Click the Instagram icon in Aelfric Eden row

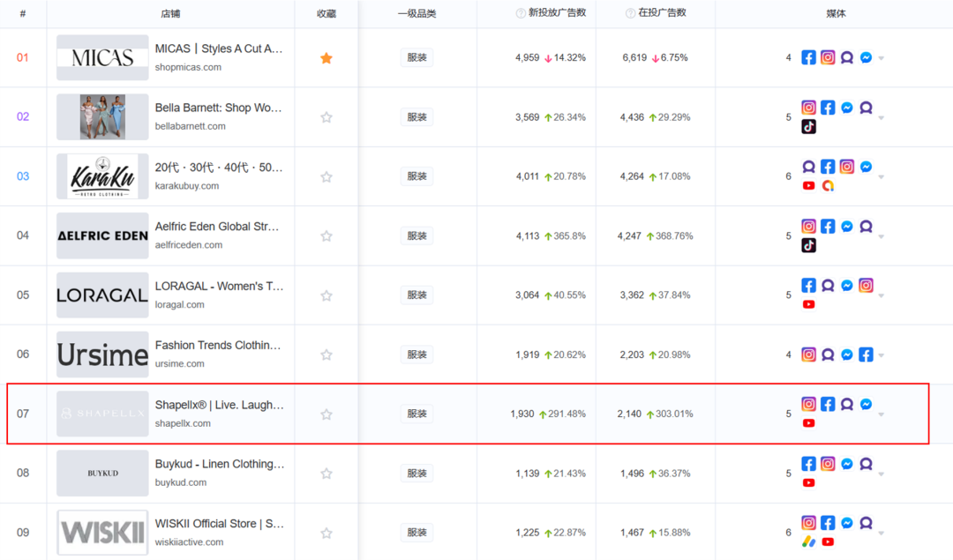point(808,227)
